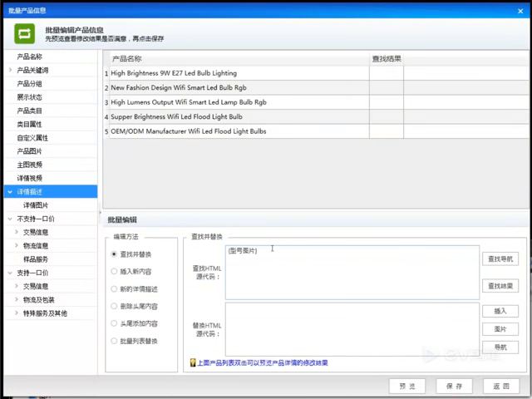Screen dimensions: 532x399
Task: Collapse the 不支持一口价 section
Action: (10, 219)
